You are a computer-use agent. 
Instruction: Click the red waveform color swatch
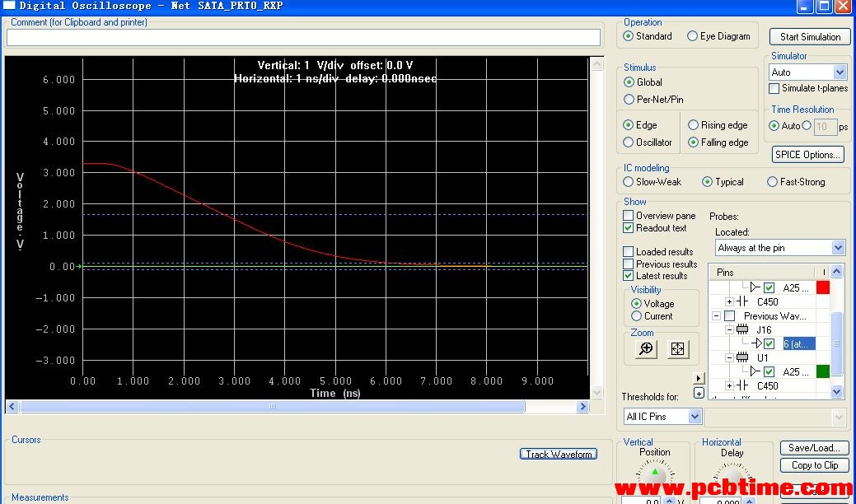point(821,288)
